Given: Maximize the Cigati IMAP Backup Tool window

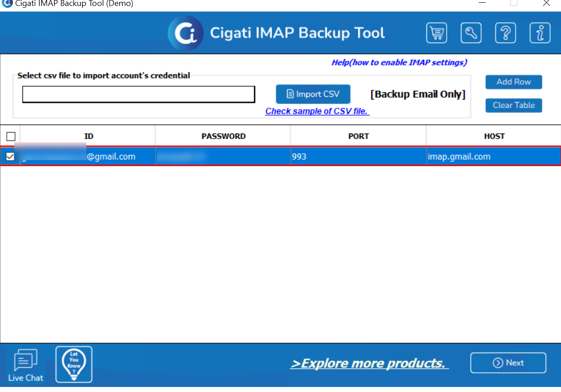Looking at the screenshot, I should tap(514, 4).
